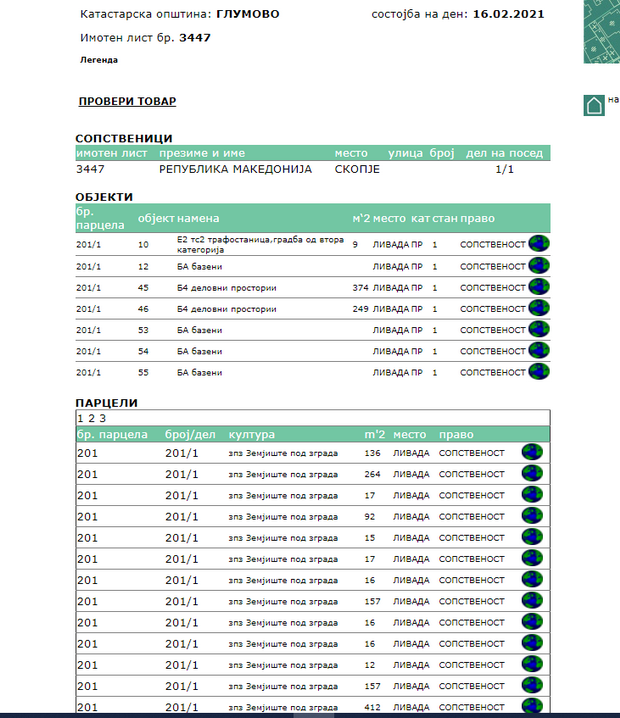Click the ПАРЦЕЛИ section heading

(x=107, y=403)
